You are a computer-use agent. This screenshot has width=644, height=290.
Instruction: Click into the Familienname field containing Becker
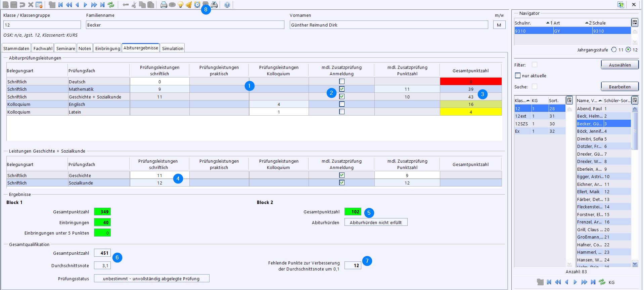[185, 25]
